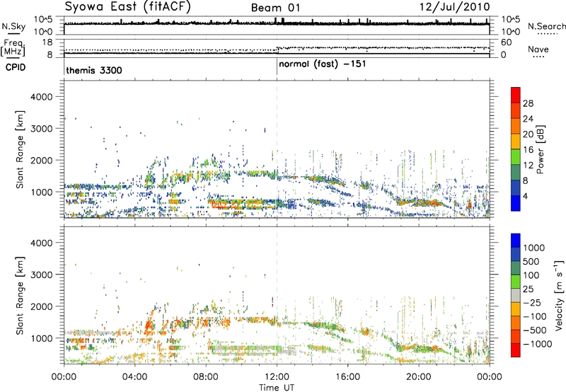
Task: Click the '04:00' time axis label
Action: tap(135, 377)
